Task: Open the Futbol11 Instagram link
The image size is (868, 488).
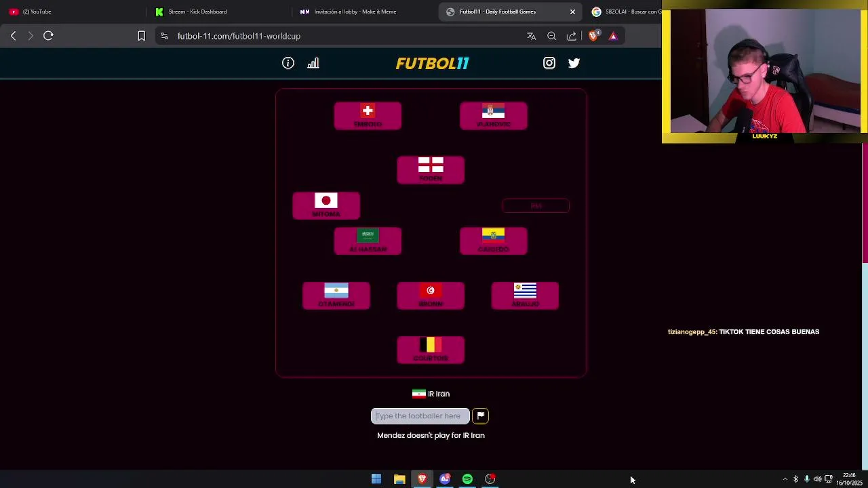Action: [x=549, y=63]
